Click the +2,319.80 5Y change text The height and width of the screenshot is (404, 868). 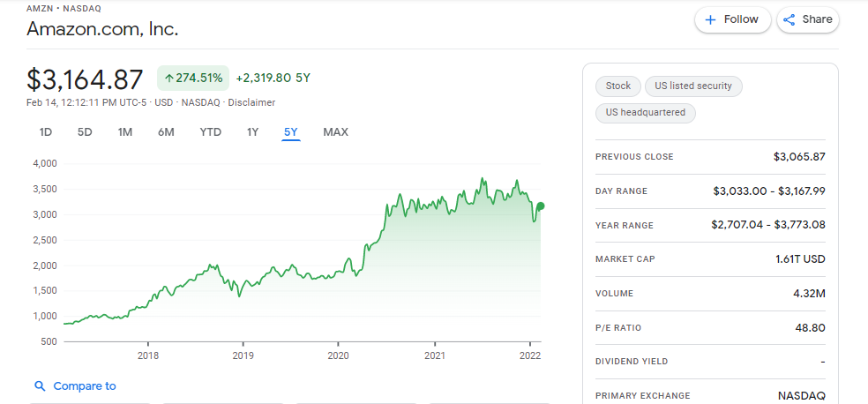(273, 78)
